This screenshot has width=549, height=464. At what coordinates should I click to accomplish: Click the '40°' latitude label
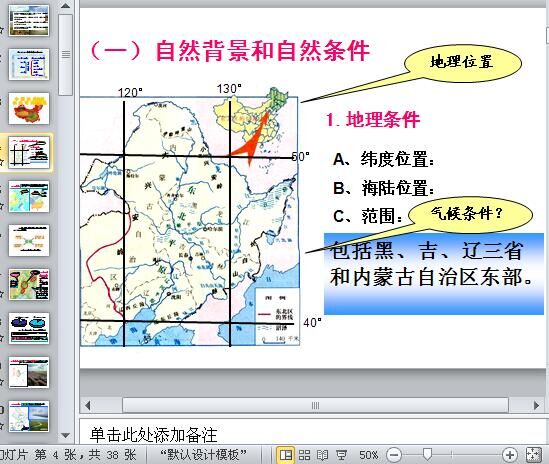click(312, 322)
